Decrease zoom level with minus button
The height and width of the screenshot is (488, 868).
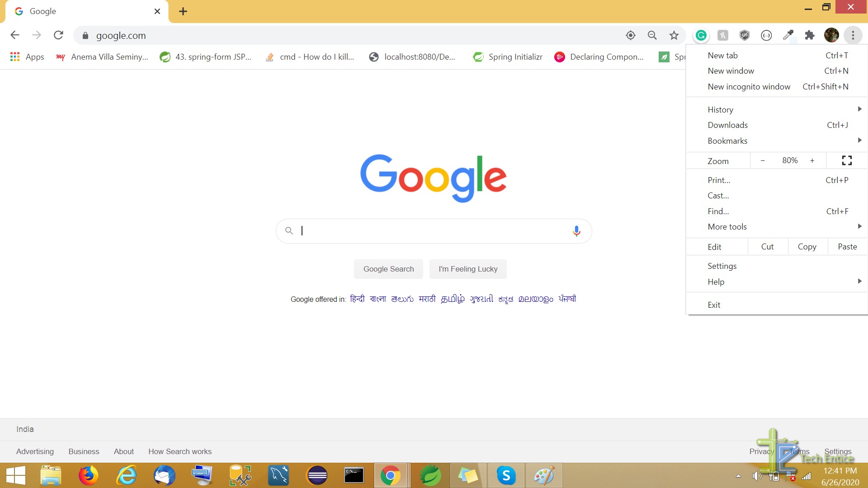[x=763, y=160]
